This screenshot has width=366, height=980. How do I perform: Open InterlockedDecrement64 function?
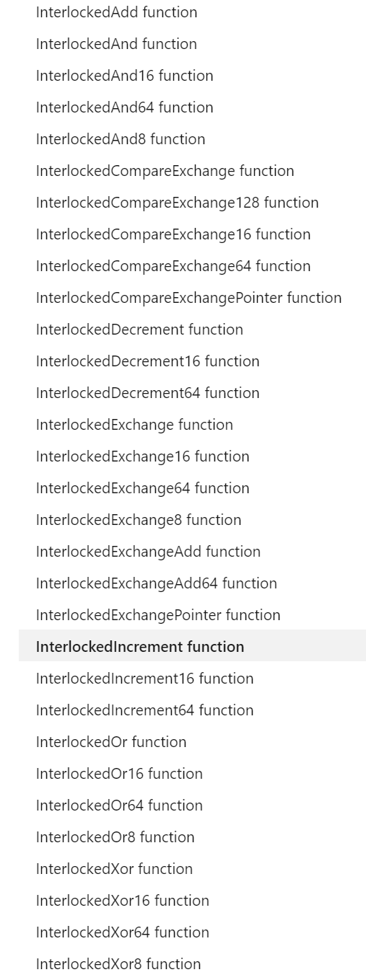(148, 393)
